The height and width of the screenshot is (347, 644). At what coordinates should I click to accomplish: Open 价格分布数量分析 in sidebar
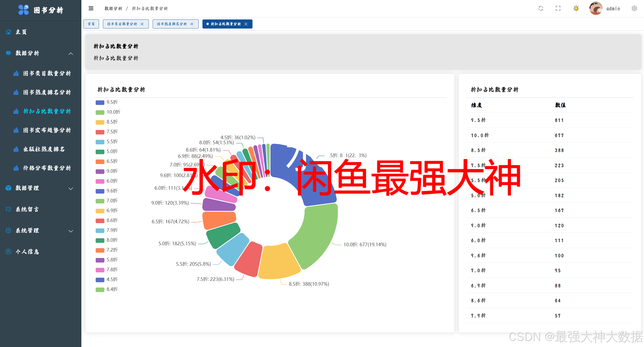pyautogui.click(x=47, y=168)
